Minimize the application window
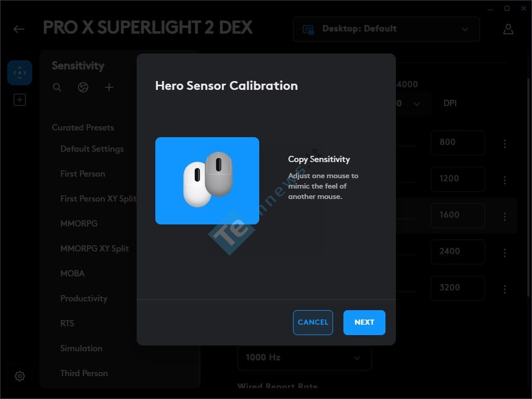 (490, 9)
